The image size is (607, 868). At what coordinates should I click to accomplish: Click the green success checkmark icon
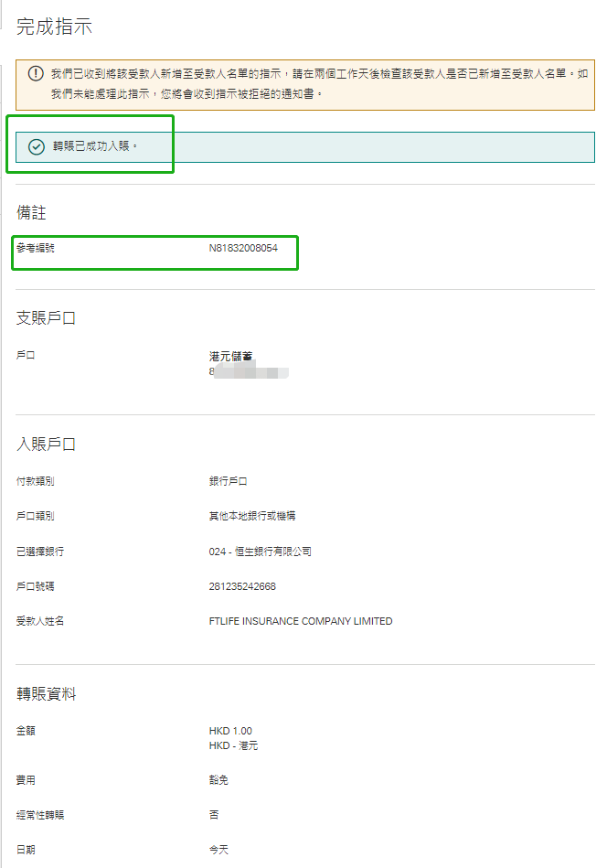[37, 146]
